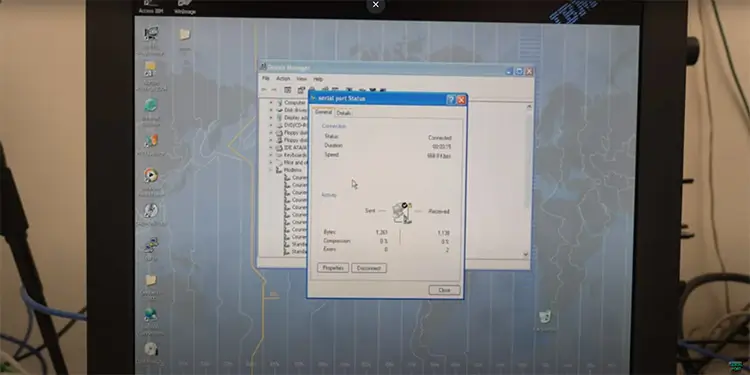Viewport: 750px width, 375px height.
Task: Switch to the Details tab
Action: [x=343, y=113]
